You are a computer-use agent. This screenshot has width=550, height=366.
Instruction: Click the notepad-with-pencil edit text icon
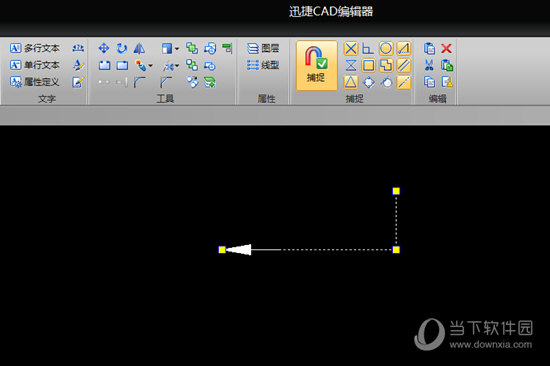[x=78, y=82]
